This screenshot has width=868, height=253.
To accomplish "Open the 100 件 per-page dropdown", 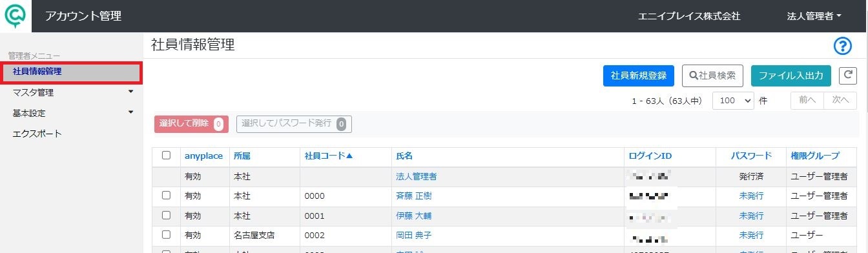I will (x=733, y=101).
